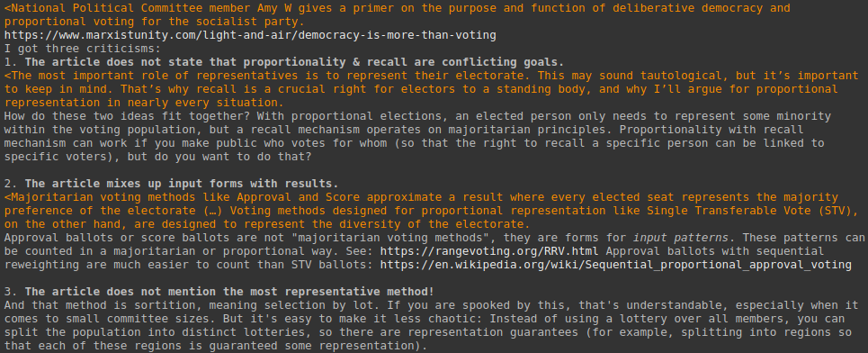
Task: Click the orange quote about Amy W's primer
Action: [x=397, y=15]
